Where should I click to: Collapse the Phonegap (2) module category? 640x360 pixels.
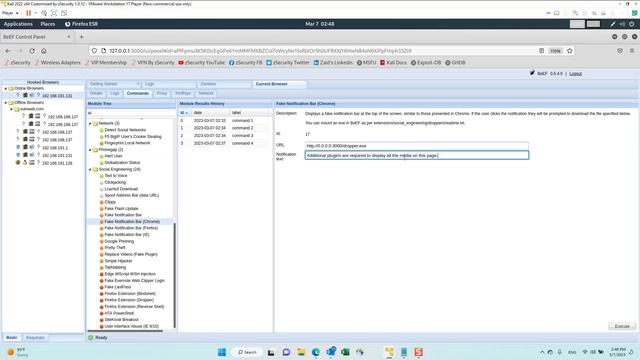pos(90,150)
